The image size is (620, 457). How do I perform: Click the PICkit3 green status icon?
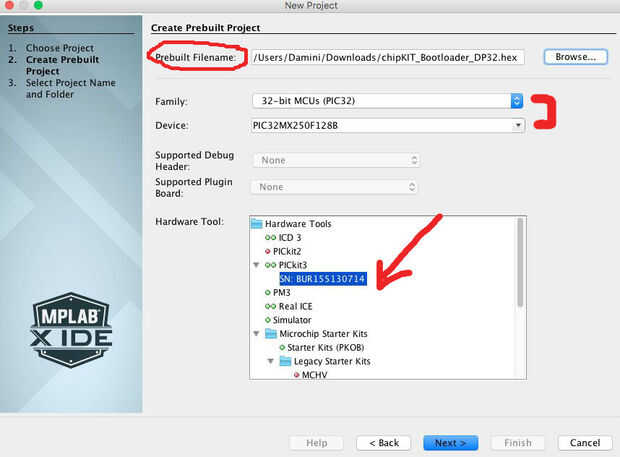[x=270, y=265]
